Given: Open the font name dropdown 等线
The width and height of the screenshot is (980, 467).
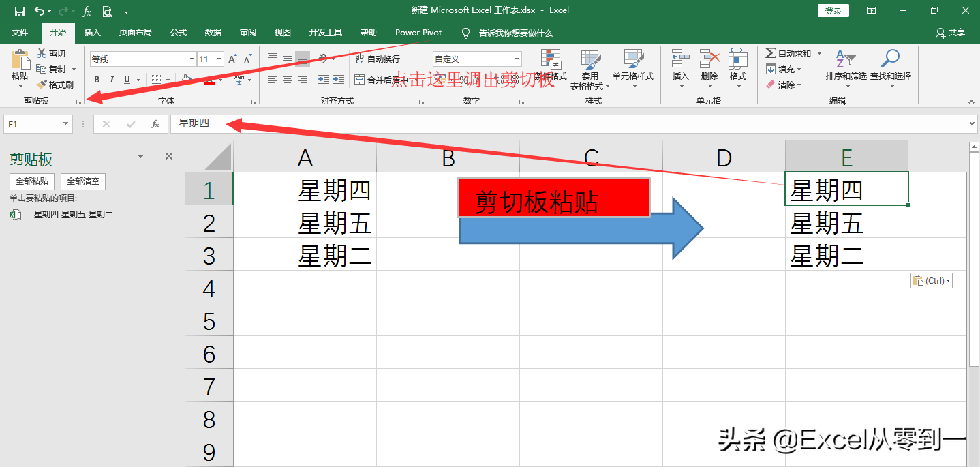Looking at the screenshot, I should pos(192,59).
